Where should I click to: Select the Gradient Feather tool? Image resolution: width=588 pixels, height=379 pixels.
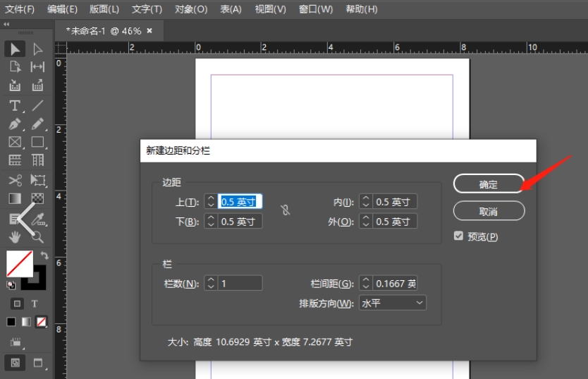pyautogui.click(x=37, y=198)
